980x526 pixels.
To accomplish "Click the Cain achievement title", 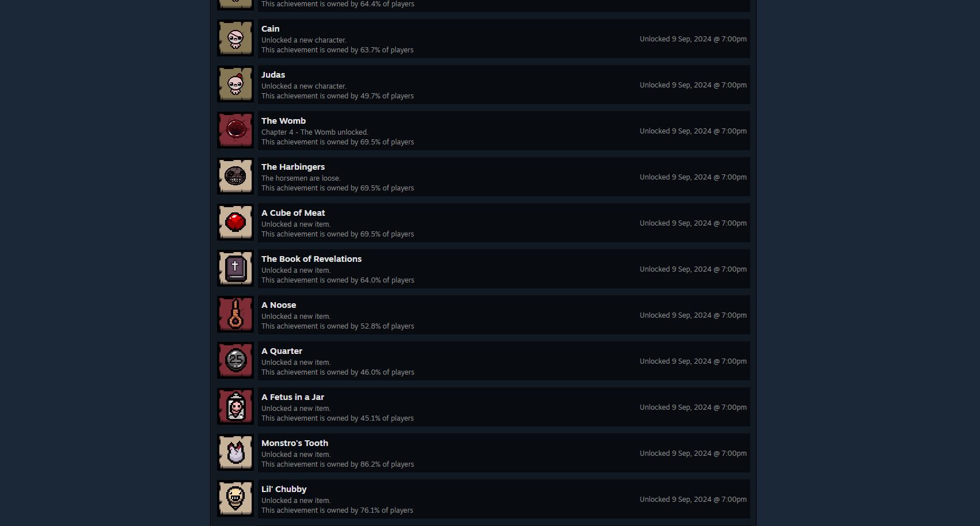I will (x=270, y=29).
